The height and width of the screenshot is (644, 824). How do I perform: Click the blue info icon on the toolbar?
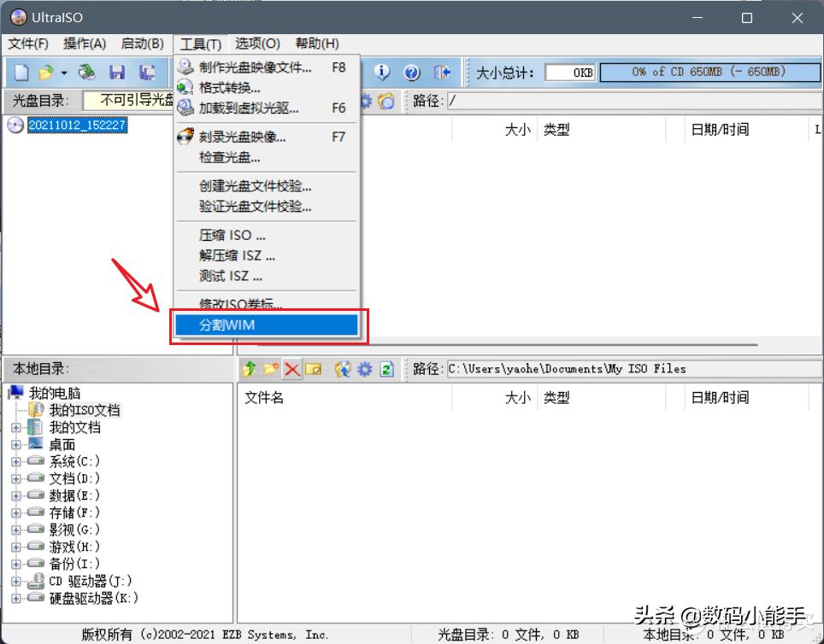384,72
